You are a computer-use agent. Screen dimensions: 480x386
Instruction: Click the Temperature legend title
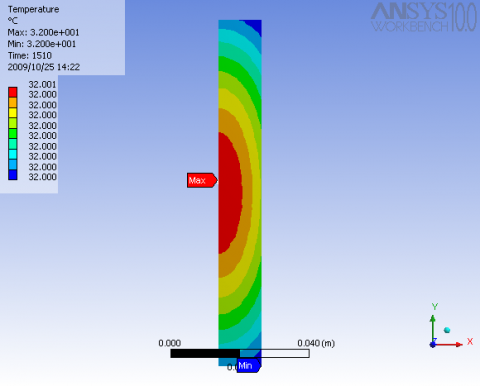click(x=33, y=9)
